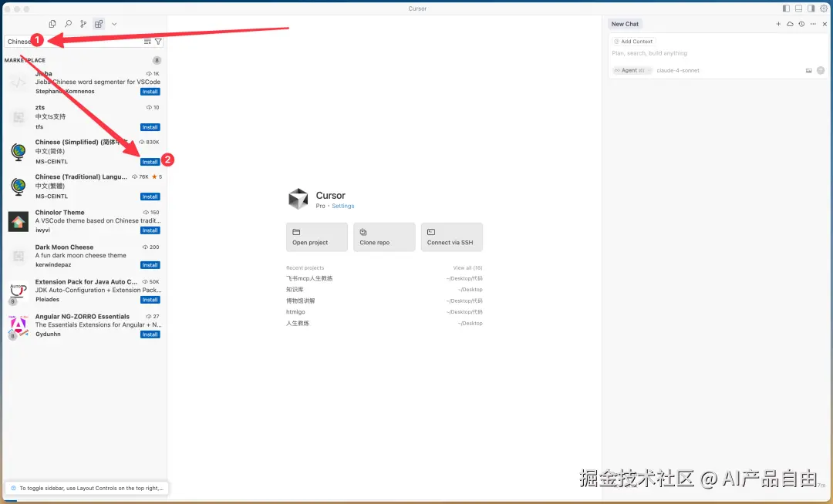Open the Search magnifier in the sidebar toolbar

(x=68, y=24)
